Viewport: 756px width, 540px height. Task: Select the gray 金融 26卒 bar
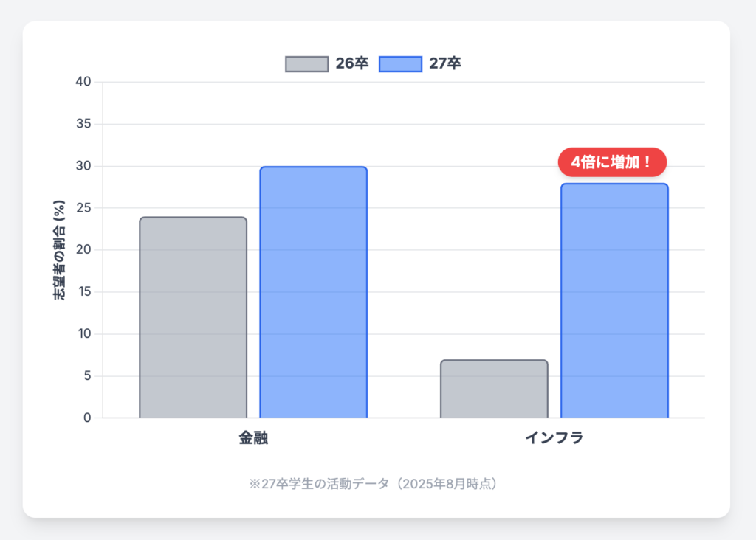[193, 317]
